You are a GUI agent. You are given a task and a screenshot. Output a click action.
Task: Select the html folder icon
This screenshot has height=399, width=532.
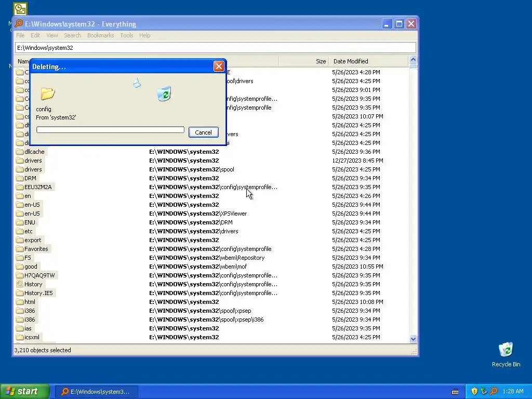coord(20,302)
